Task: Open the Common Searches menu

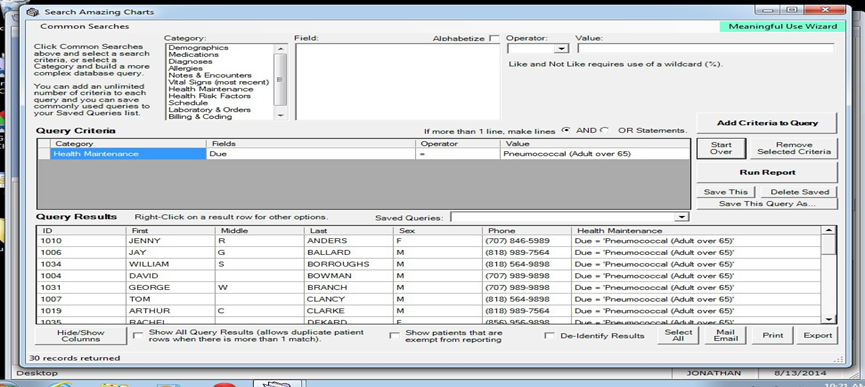Action: click(84, 26)
